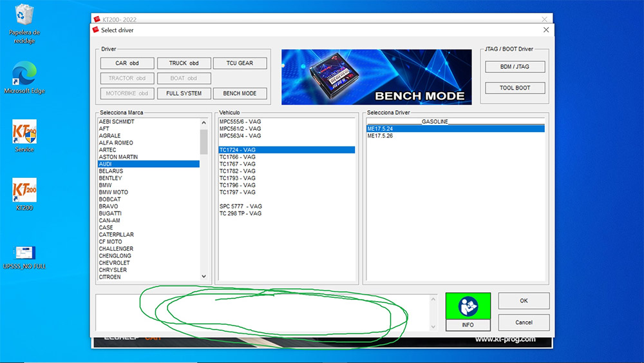Choose SPC 5777 - VAG vehicle entry
The width and height of the screenshot is (644, 363).
coord(287,206)
